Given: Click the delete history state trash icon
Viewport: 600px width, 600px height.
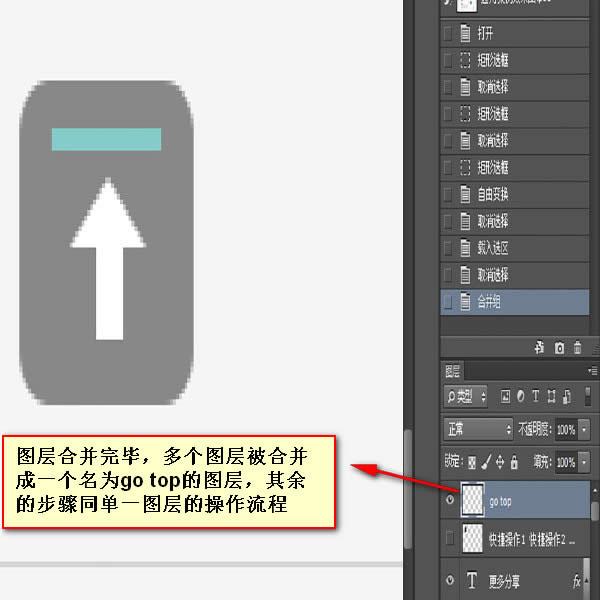Looking at the screenshot, I should 577,348.
